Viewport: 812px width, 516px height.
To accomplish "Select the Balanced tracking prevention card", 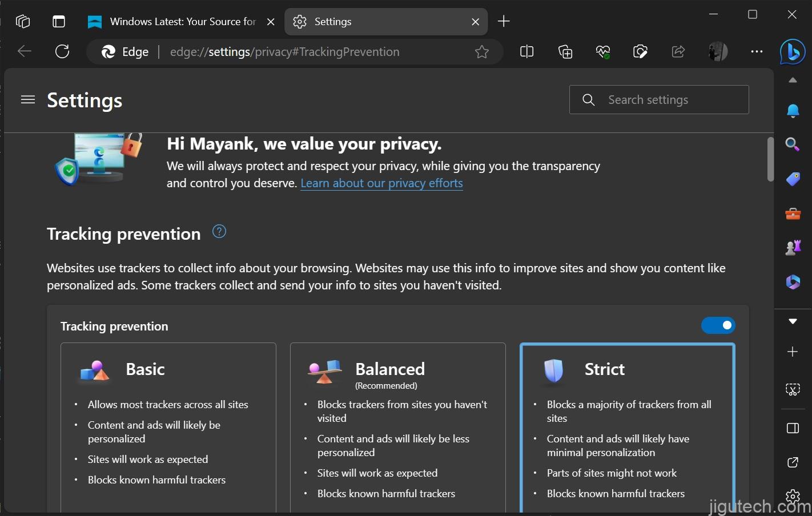I will [x=398, y=428].
